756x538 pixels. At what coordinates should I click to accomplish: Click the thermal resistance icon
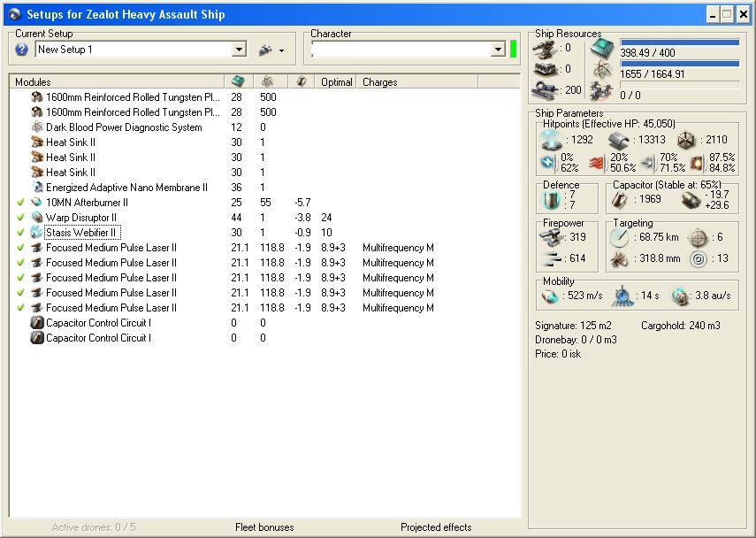click(597, 163)
